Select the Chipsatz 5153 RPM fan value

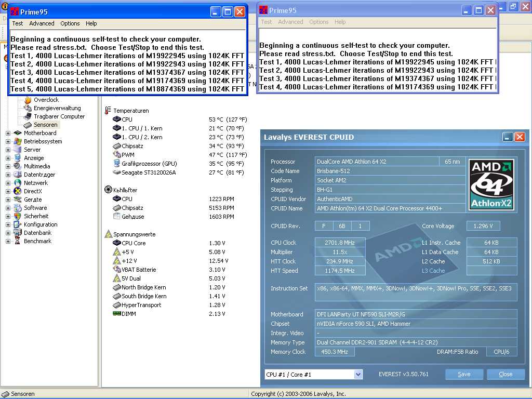click(x=221, y=208)
